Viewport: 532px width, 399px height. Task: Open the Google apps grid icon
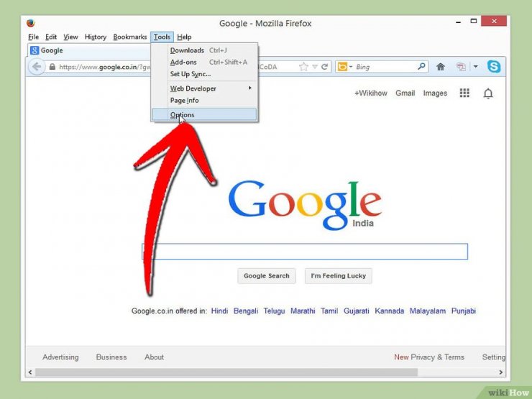coord(464,93)
